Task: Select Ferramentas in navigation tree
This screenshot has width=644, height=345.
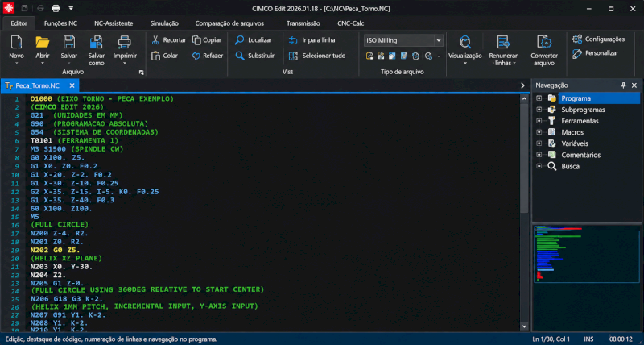Action: click(x=580, y=121)
